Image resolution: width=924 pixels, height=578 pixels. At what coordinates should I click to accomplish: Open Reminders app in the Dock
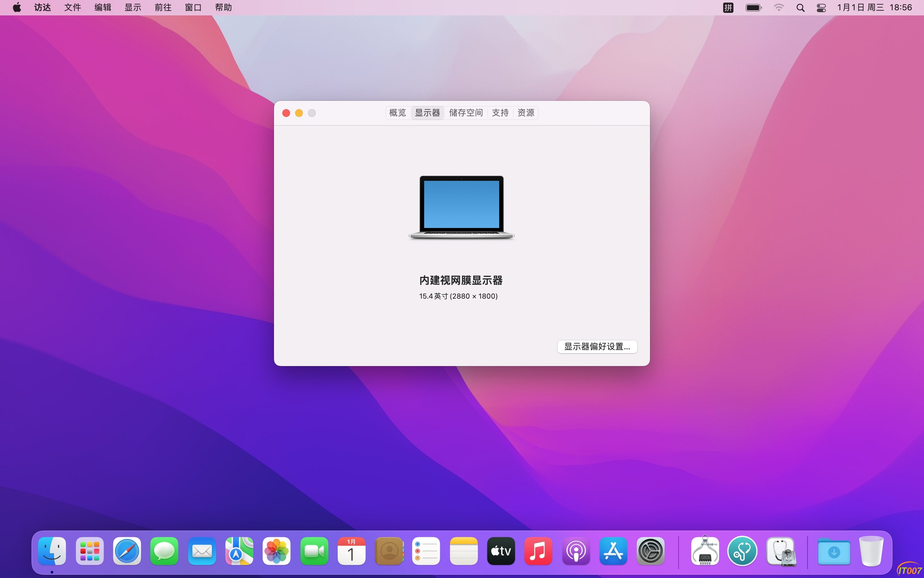(x=426, y=551)
